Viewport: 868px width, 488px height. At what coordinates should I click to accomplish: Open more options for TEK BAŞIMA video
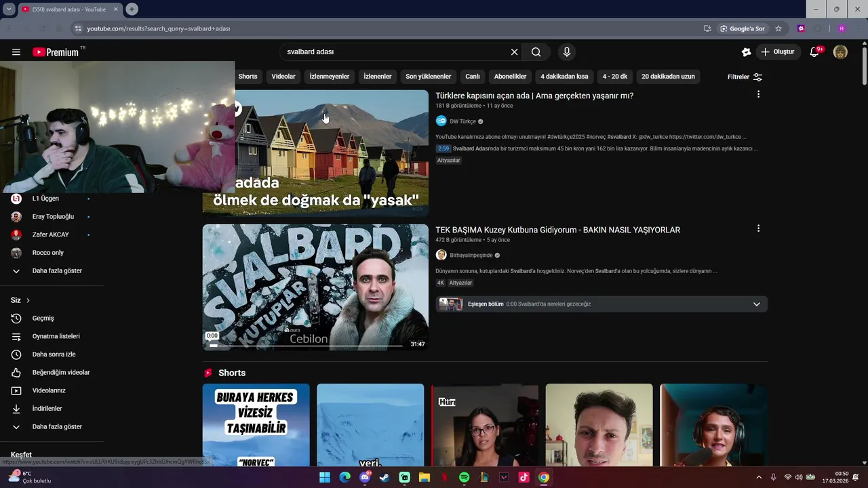click(758, 228)
